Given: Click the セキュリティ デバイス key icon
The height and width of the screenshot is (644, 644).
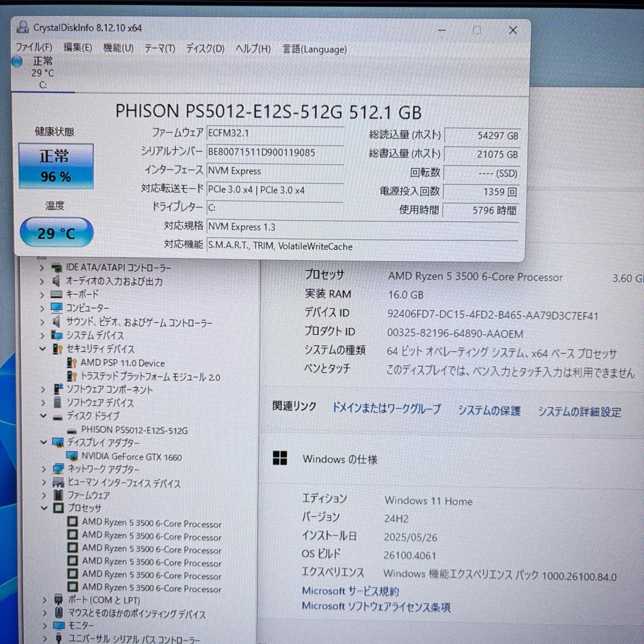Looking at the screenshot, I should pos(58,349).
